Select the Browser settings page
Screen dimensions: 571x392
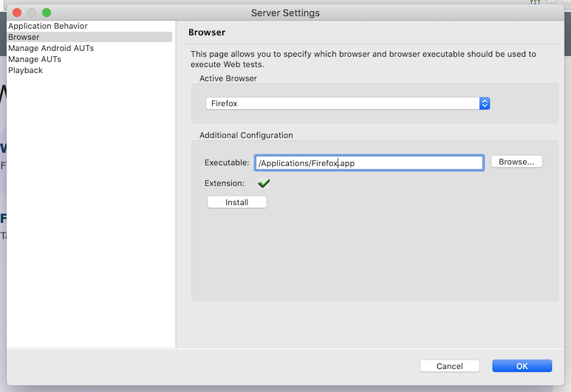click(x=24, y=37)
